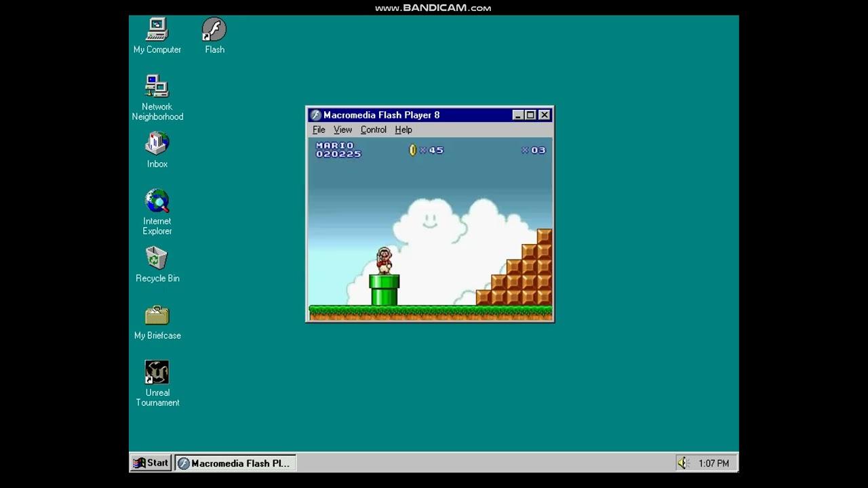The width and height of the screenshot is (868, 488).
Task: Click the green warp pipe
Action: point(384,290)
